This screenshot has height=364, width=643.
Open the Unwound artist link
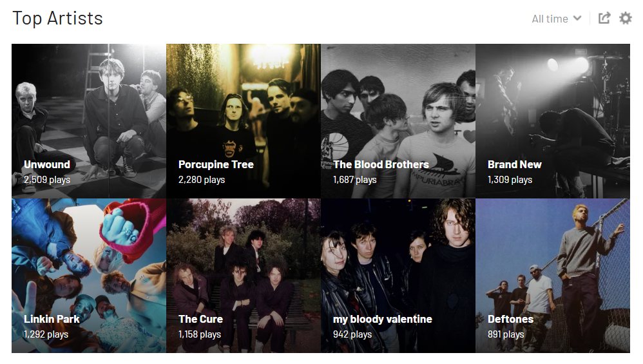pyautogui.click(x=47, y=164)
